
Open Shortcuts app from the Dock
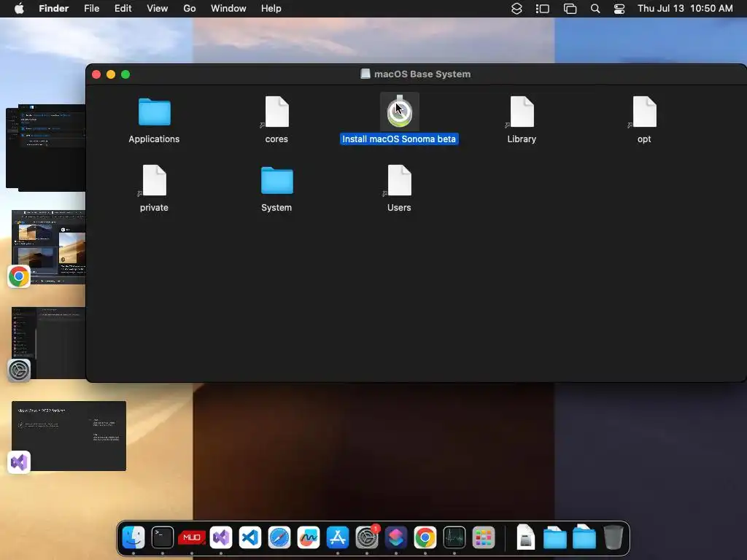pyautogui.click(x=396, y=537)
